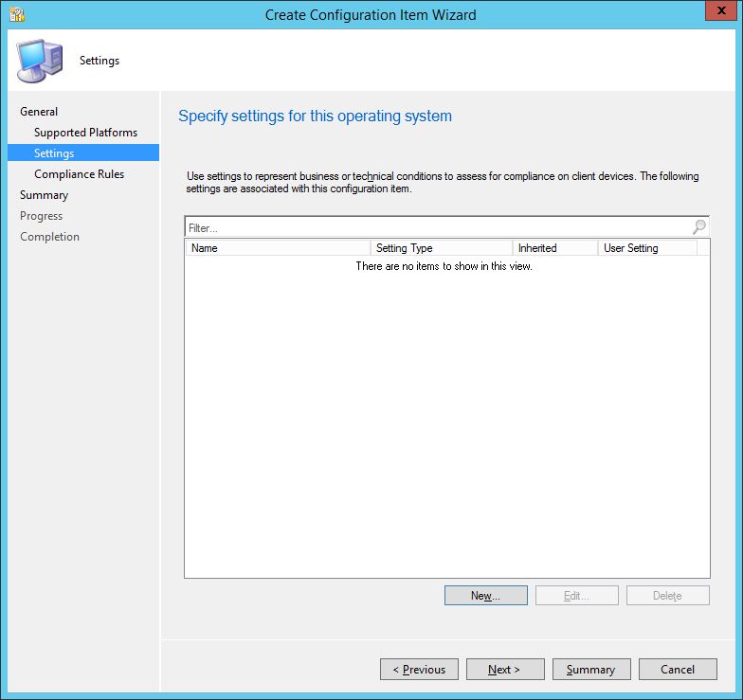Proceed with the Next button

coord(506,669)
